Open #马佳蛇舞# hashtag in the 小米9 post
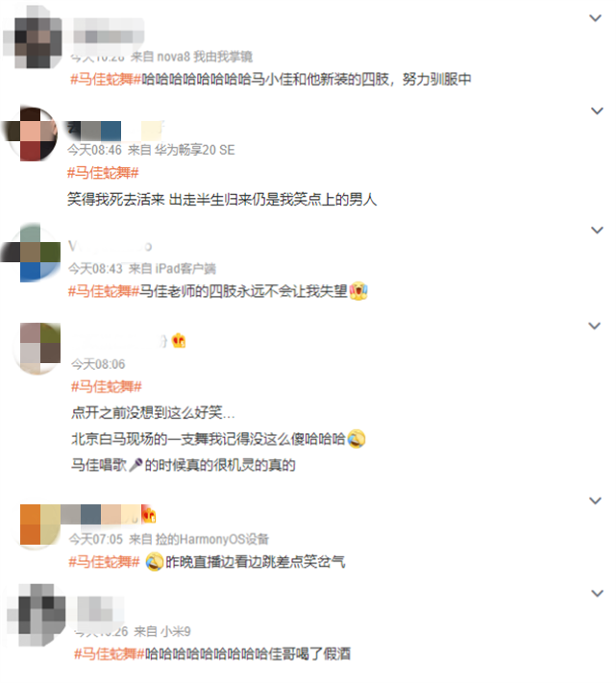Image resolution: width=616 pixels, height=683 pixels. pyautogui.click(x=109, y=654)
